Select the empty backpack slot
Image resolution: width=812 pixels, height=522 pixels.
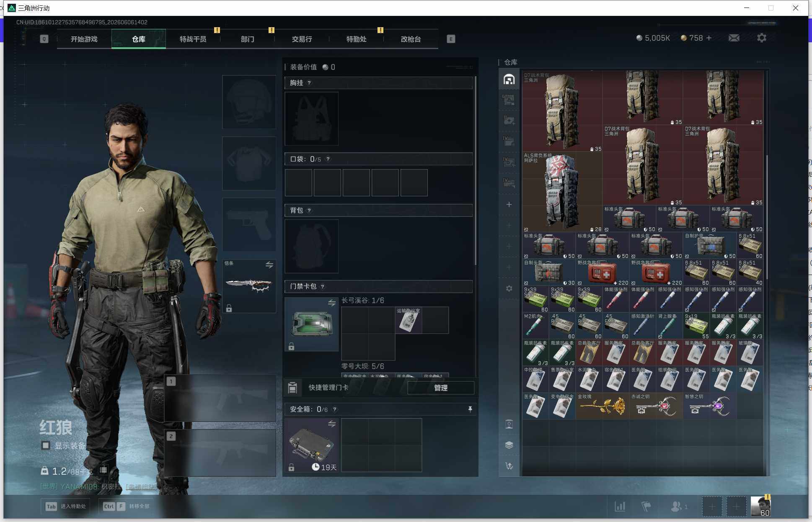311,246
